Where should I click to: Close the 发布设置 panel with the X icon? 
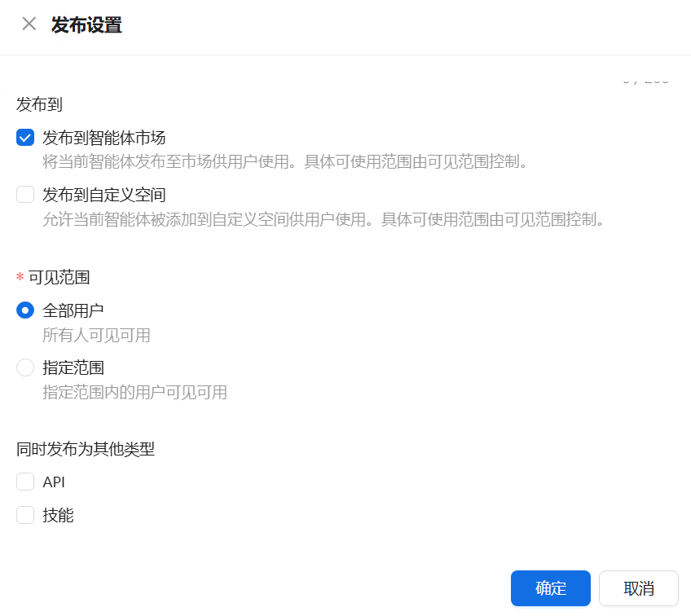[x=29, y=24]
